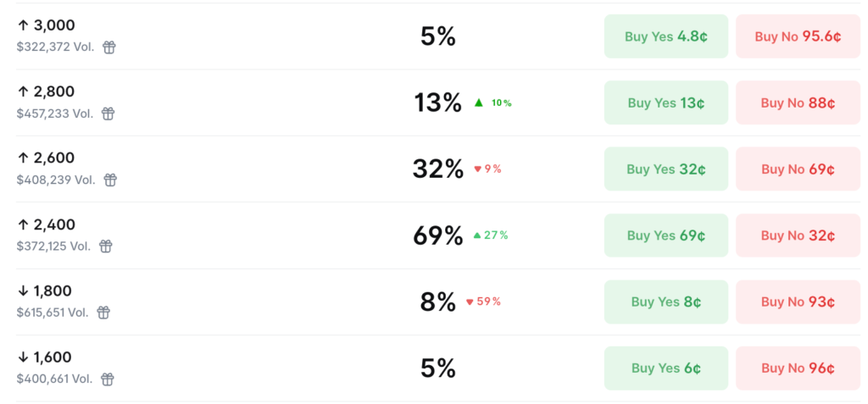
Task: Select Buy Yes 13¢
Action: coord(665,103)
